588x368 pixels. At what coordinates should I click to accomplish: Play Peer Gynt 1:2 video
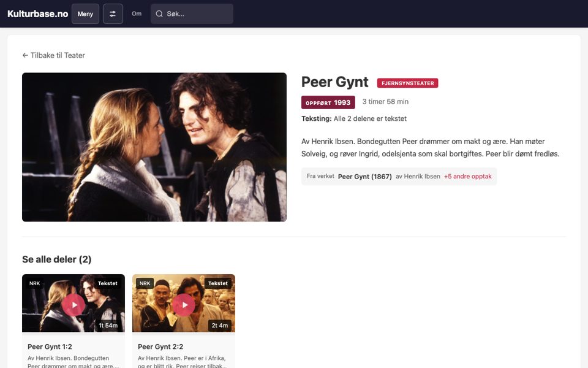pyautogui.click(x=73, y=305)
